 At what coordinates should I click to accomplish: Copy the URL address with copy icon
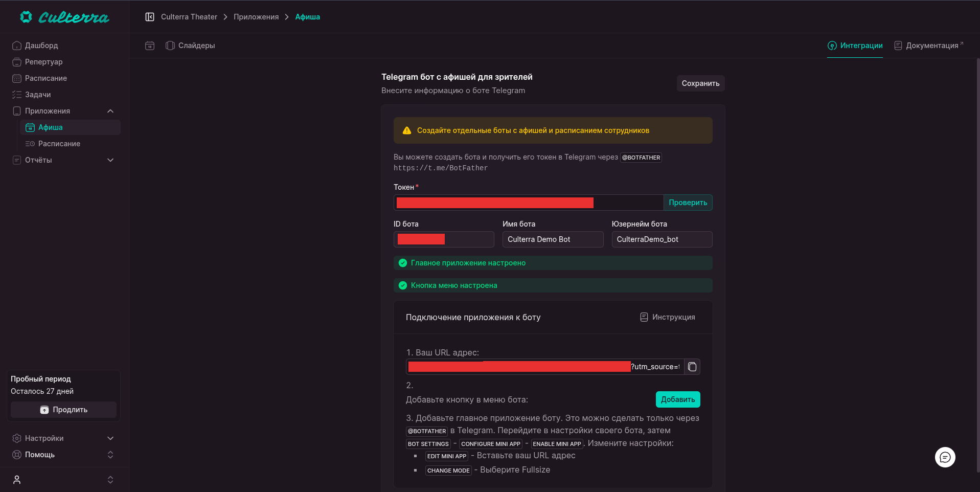coord(692,367)
